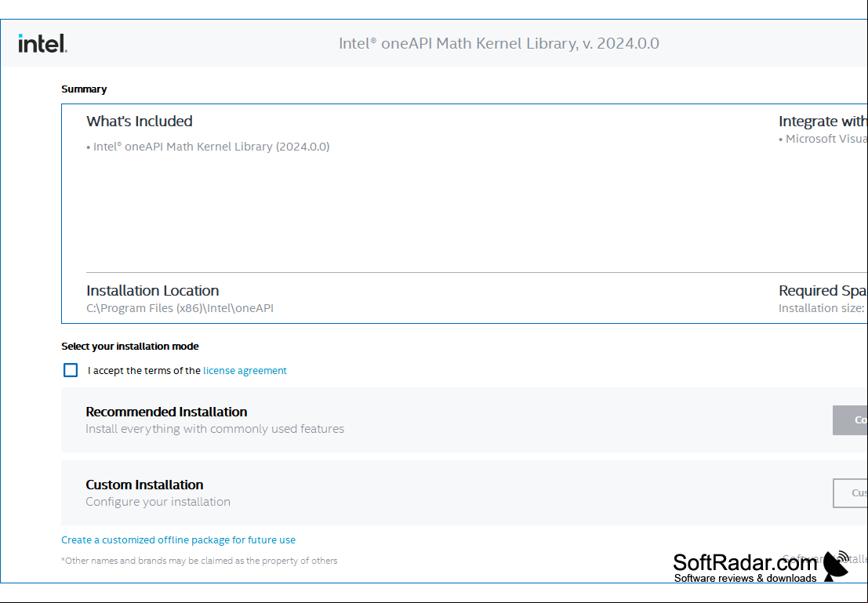Click the installer title Intel oneAPI Math Kernel Library
The width and height of the screenshot is (868, 603).
pos(499,43)
